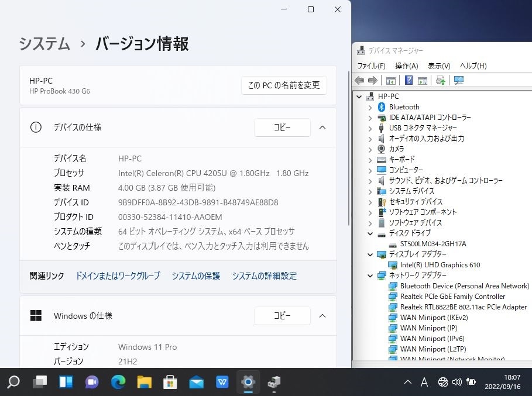
Task: Toggle the IME input mode A indicator
Action: point(424,382)
